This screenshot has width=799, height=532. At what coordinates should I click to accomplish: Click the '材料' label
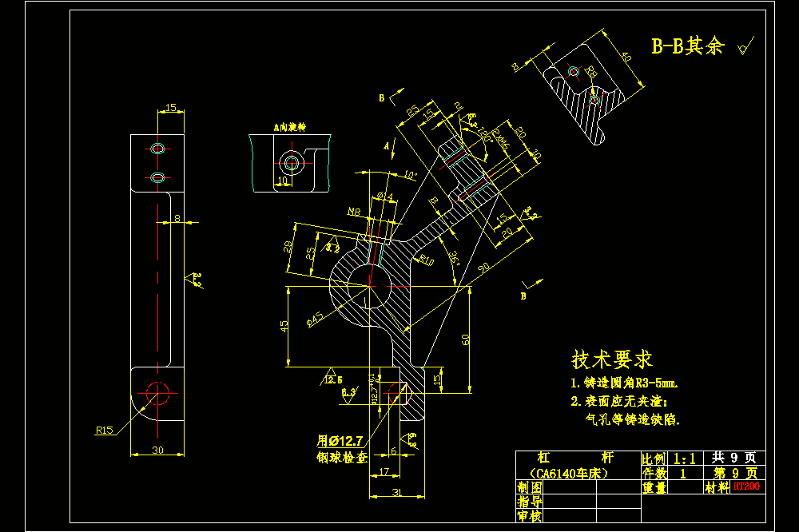(x=717, y=487)
